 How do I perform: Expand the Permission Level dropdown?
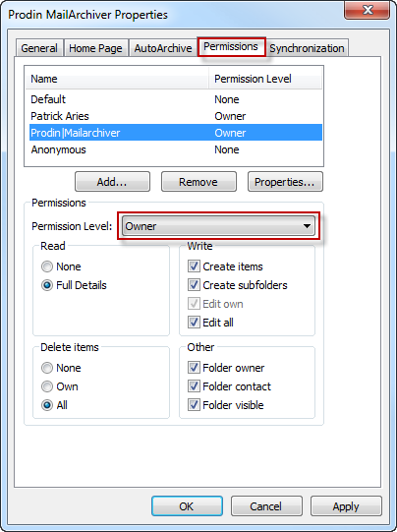(x=218, y=226)
